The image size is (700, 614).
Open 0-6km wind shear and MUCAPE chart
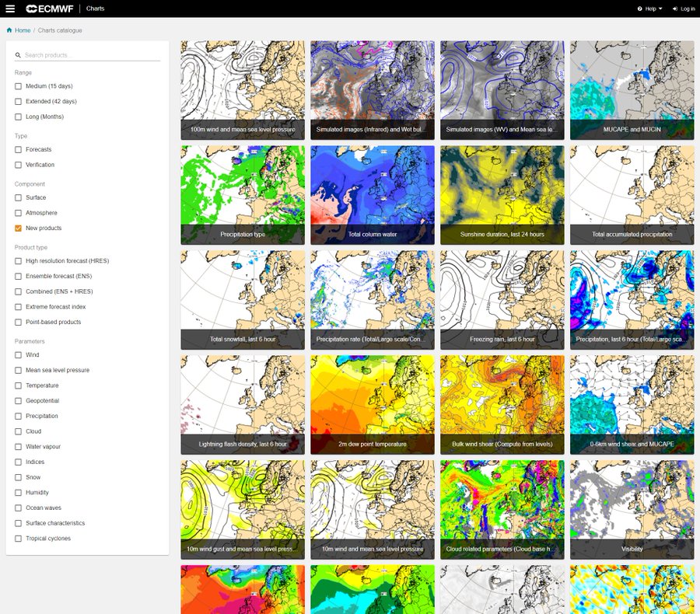632,405
